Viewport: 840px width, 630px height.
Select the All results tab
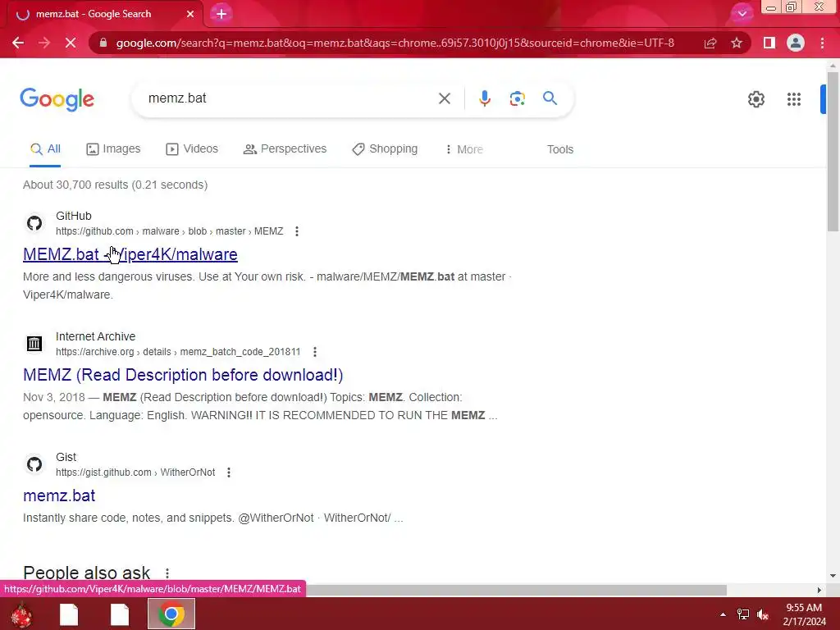[x=45, y=149]
